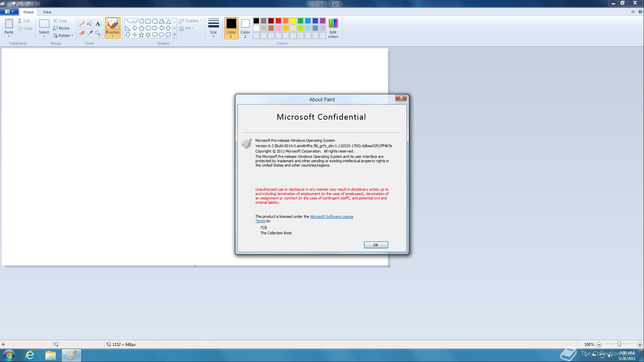Pick the green color swatch
Viewport: 644px width, 362px height.
pyautogui.click(x=301, y=21)
